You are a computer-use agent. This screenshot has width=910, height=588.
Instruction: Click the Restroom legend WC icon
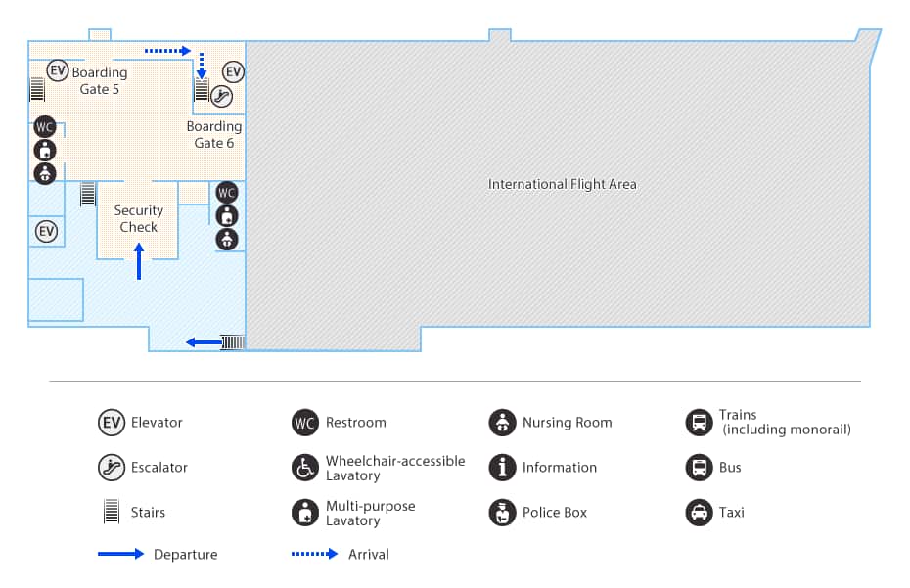[x=305, y=423]
